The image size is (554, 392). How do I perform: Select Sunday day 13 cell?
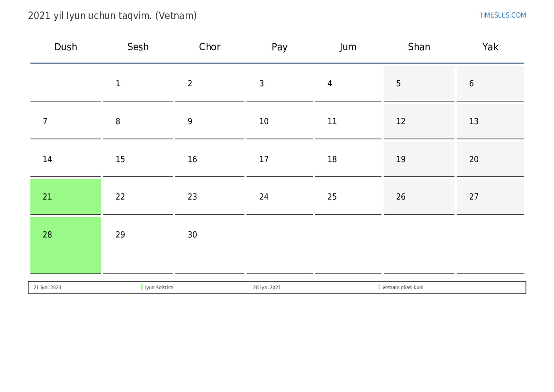pos(490,121)
